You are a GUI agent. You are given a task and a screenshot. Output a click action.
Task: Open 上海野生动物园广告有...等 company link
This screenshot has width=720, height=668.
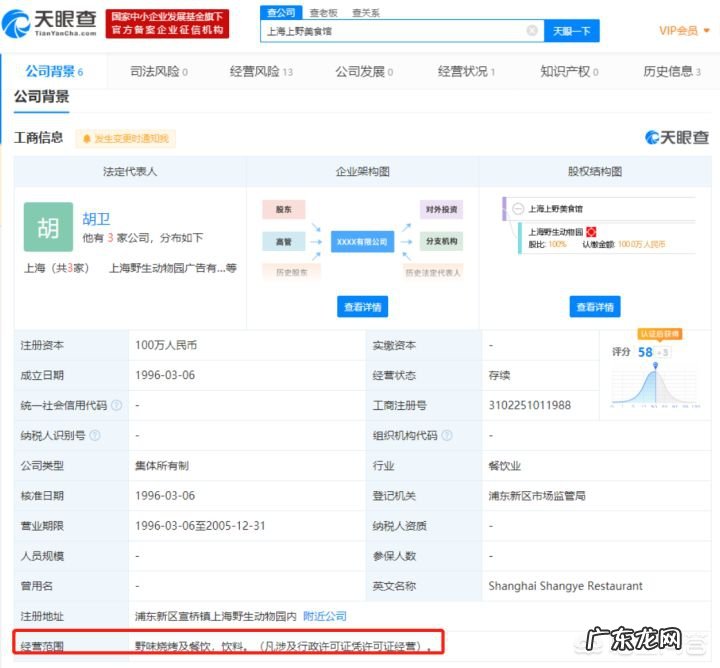click(173, 268)
